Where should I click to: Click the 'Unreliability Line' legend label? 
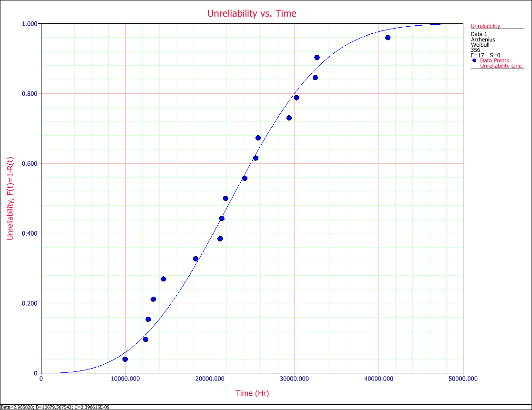tap(501, 66)
